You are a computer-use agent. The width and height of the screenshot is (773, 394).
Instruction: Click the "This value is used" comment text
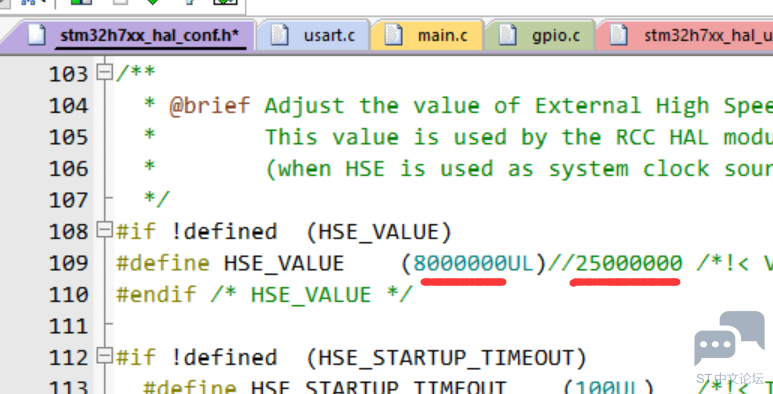tap(386, 137)
